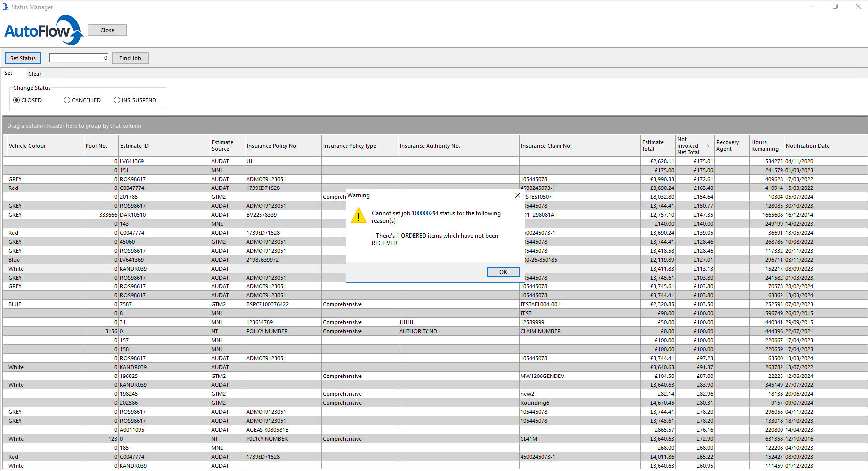Viewport: 868px width, 471px height.
Task: Click the AutoFlow logo
Action: 44,30
